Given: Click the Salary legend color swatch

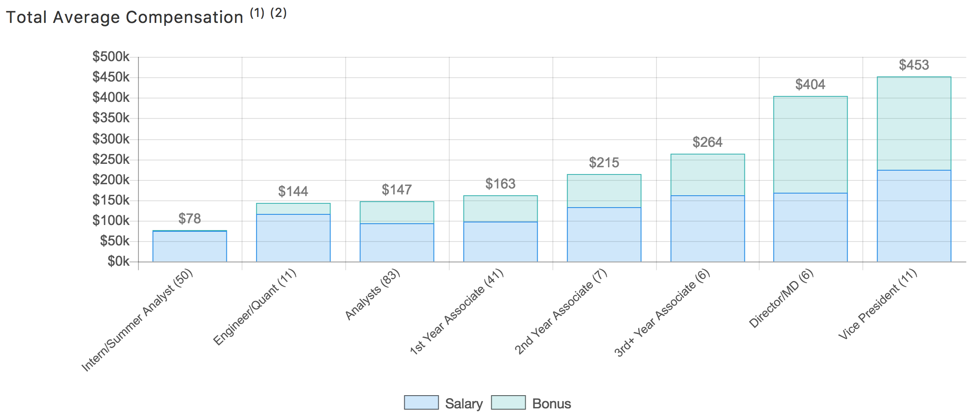Looking at the screenshot, I should pos(421,402).
